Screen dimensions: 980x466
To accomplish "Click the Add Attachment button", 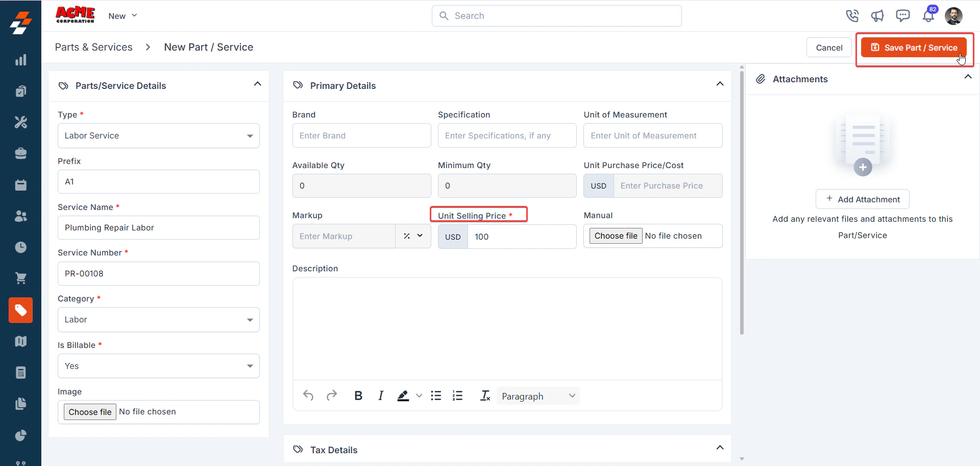I will tap(863, 199).
